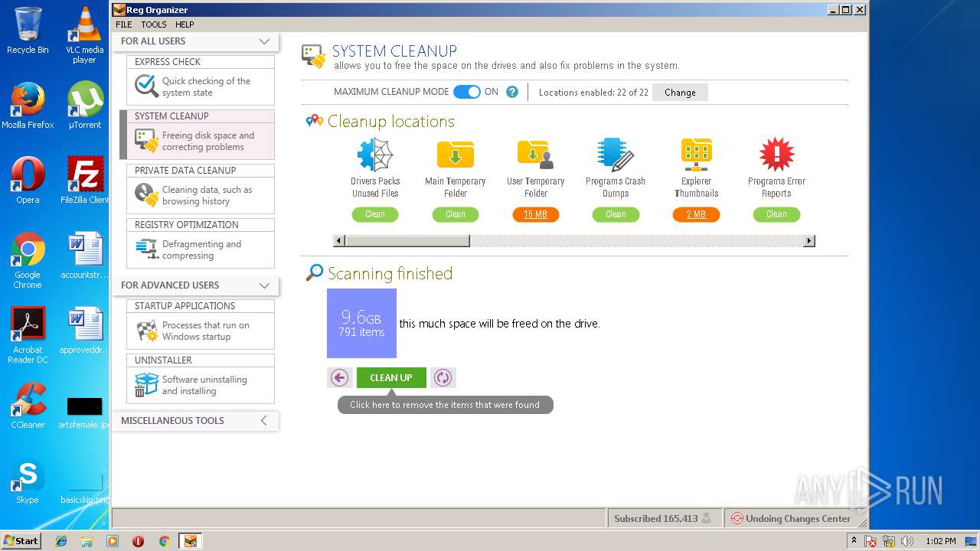Viewport: 980px width, 551px height.
Task: Open Undoing Changes Center
Action: tap(791, 518)
